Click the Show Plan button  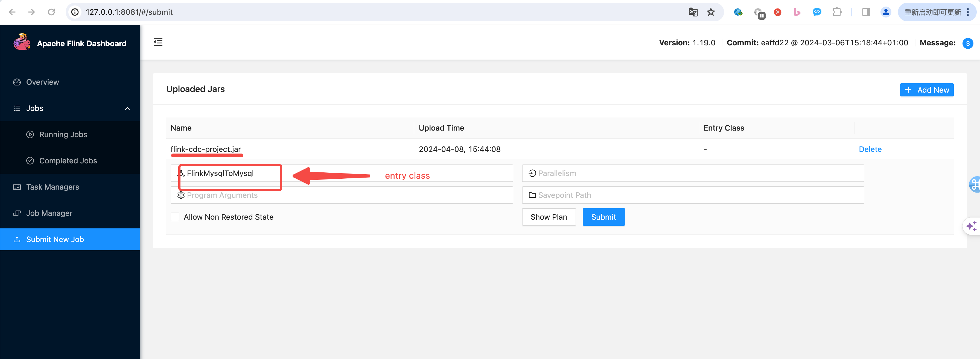click(549, 217)
